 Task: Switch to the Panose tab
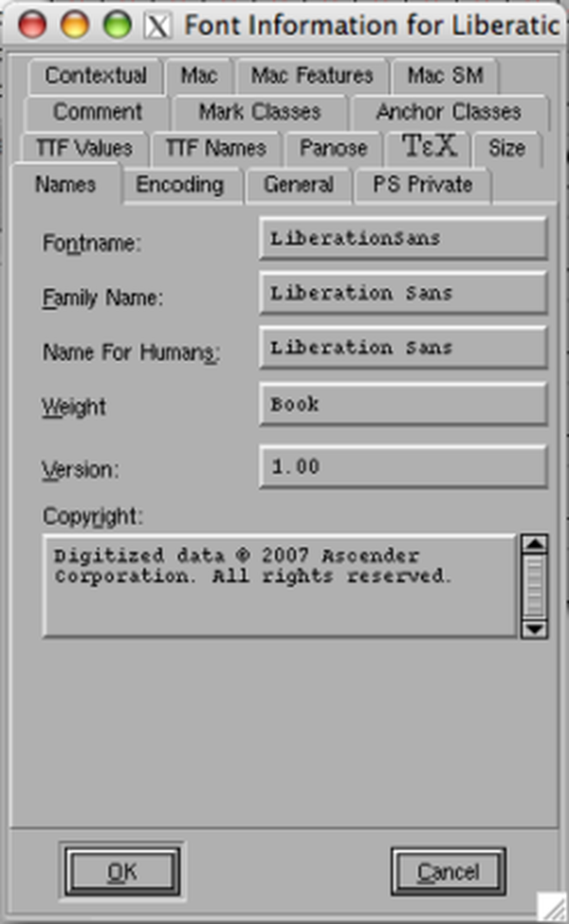pyautogui.click(x=333, y=148)
